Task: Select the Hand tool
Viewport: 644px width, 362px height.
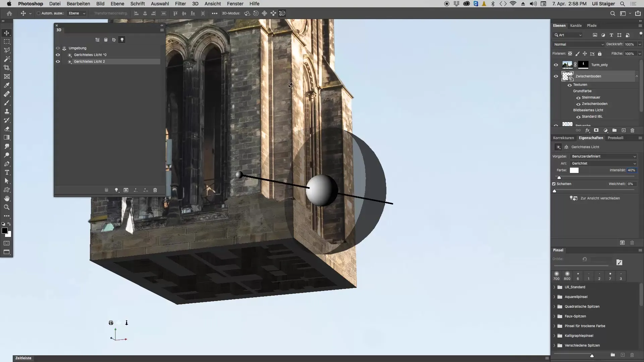Action: click(x=7, y=198)
